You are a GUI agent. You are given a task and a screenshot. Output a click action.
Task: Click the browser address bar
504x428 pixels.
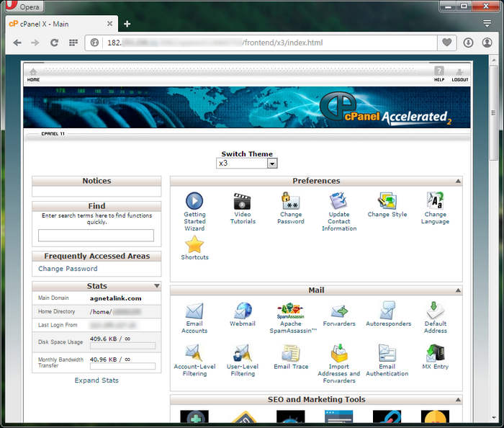coord(270,43)
